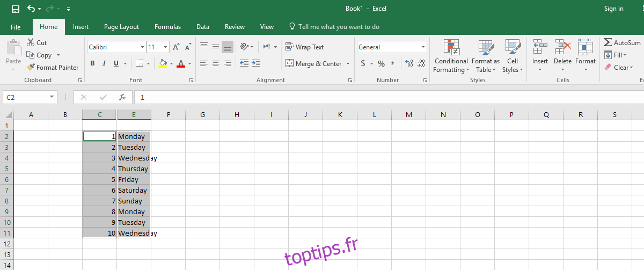Image resolution: width=644 pixels, height=270 pixels.
Task: Click the Percent Style icon
Action: click(x=381, y=63)
